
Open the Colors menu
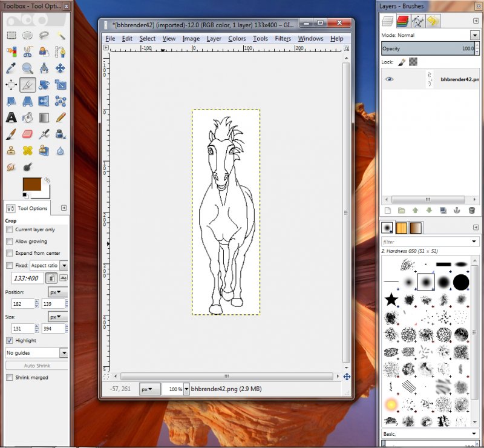237,39
